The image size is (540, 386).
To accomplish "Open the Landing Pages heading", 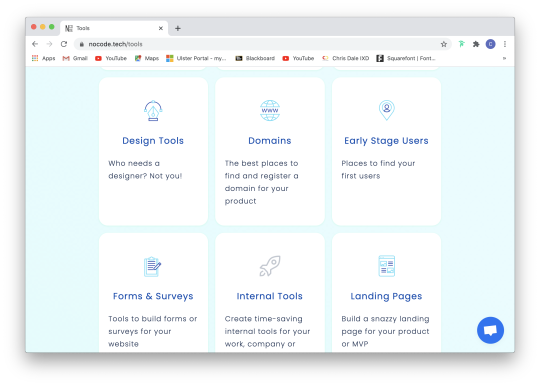I will pos(386,296).
